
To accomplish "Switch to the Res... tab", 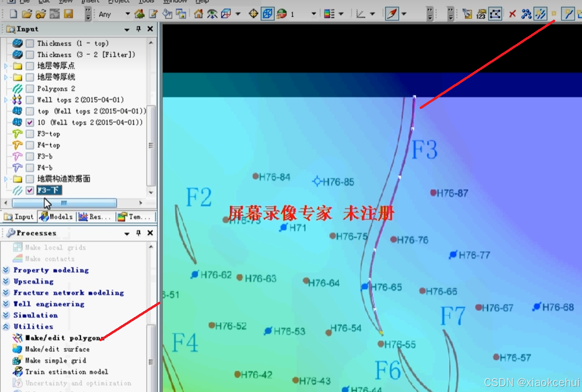I will click(x=95, y=217).
